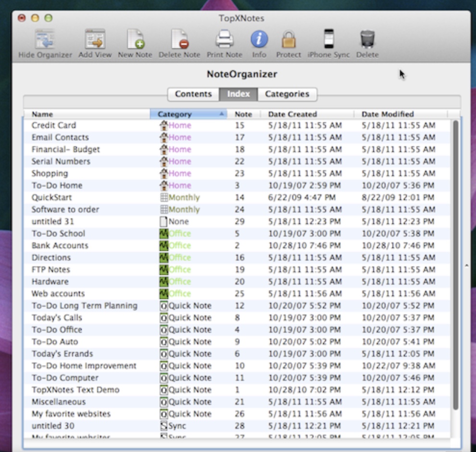Sort list by Name column header
This screenshot has width=476, height=452.
(87, 114)
